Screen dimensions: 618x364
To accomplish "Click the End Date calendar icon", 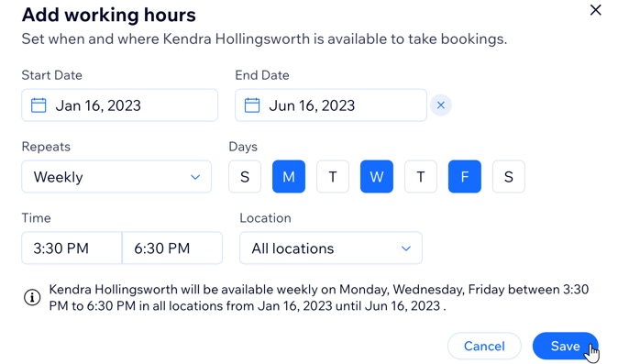I will tap(252, 105).
